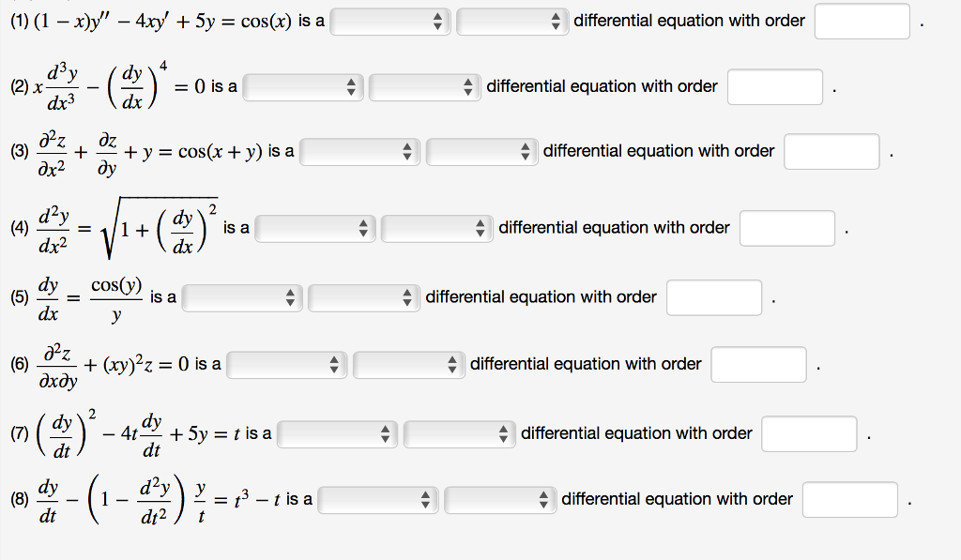Click the order input field for equation (8)
This screenshot has height=560, width=961.
pyautogui.click(x=849, y=499)
